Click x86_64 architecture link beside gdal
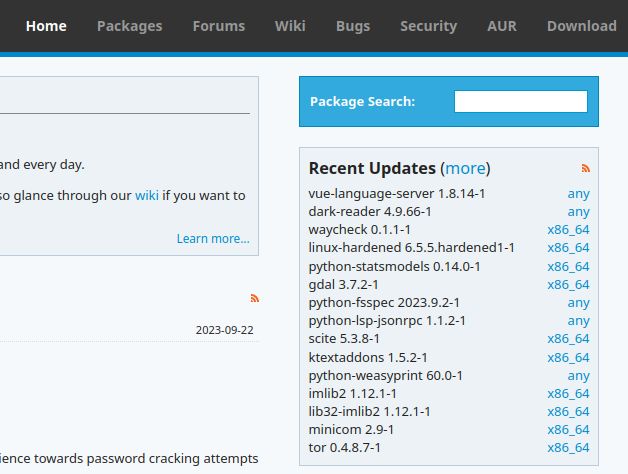The image size is (628, 474). 568,284
